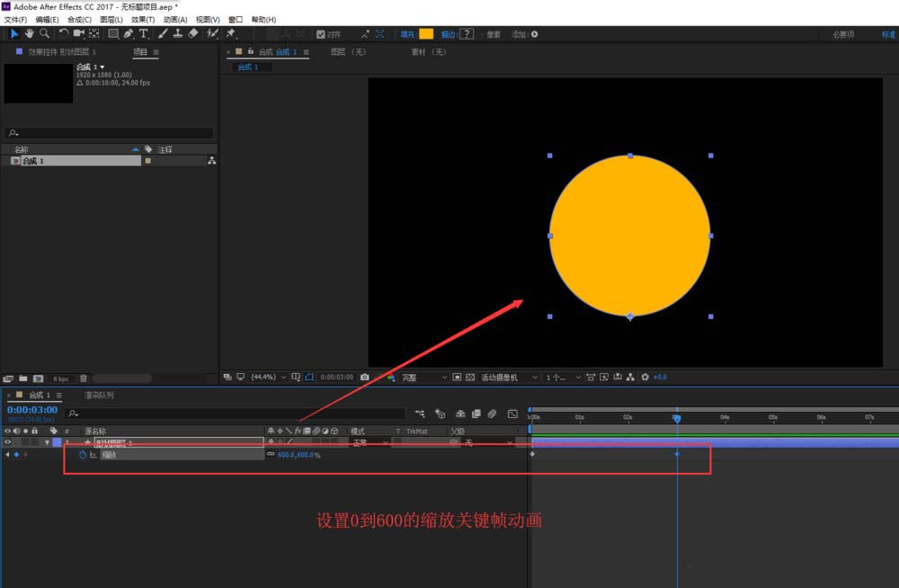Click the timeline layer search field
This screenshot has height=588, width=899.
(x=235, y=413)
